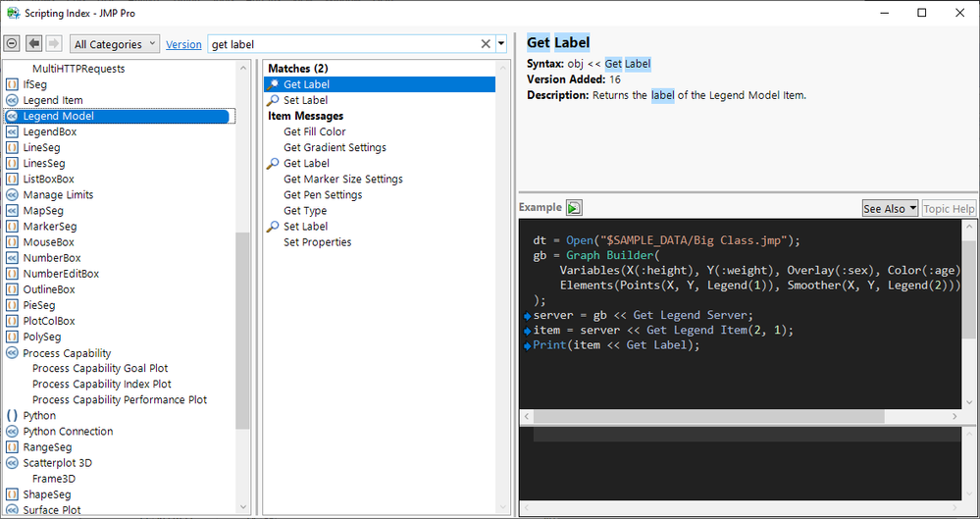Click the LegendBox icon
980x519 pixels.
point(12,131)
